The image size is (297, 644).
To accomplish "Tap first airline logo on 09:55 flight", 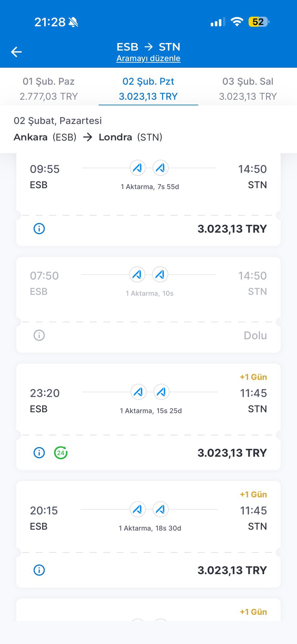I will [138, 168].
